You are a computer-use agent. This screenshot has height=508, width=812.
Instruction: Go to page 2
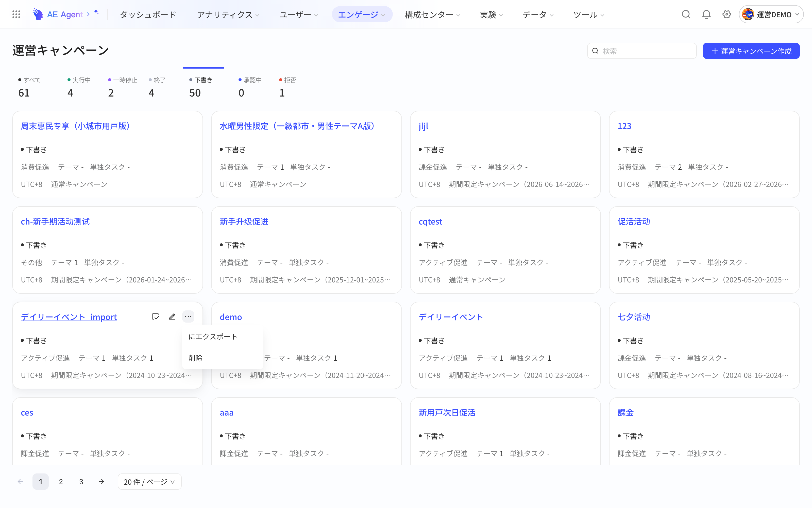[x=61, y=482]
